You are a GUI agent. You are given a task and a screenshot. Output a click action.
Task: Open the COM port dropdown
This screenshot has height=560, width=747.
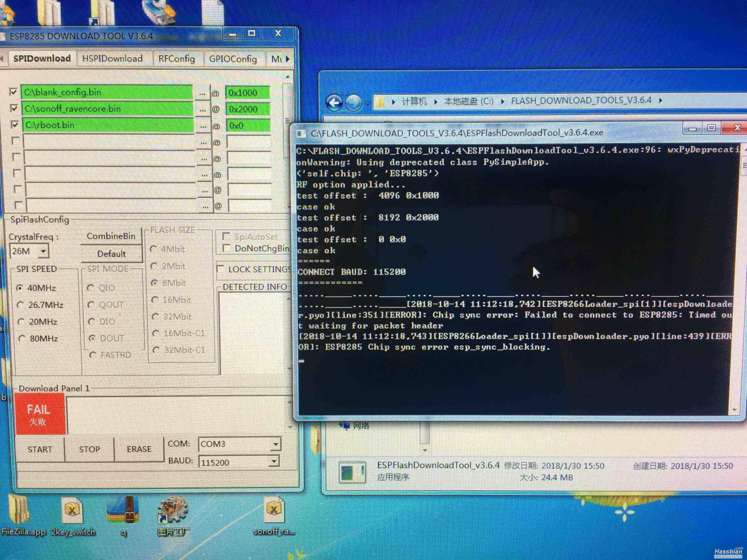pos(275,444)
